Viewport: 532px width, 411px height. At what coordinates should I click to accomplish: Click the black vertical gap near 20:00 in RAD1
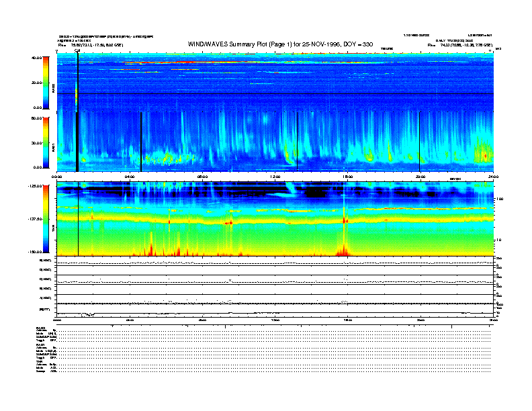click(x=420, y=142)
